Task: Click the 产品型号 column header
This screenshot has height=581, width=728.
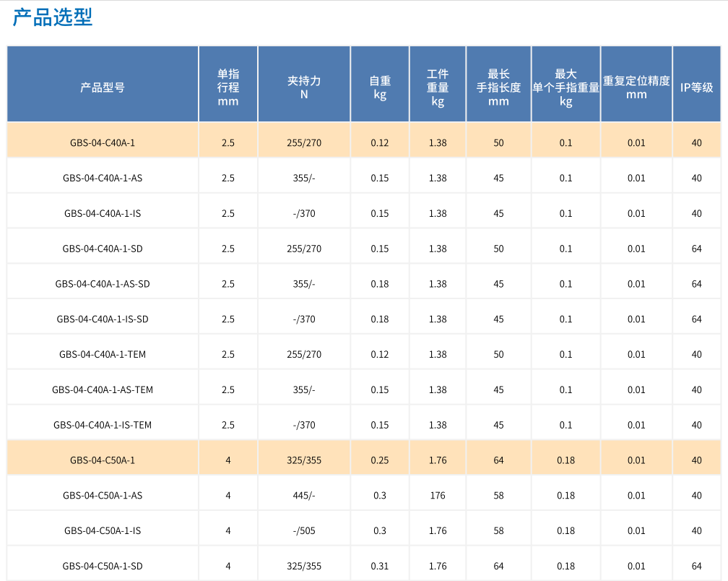Action: pos(103,87)
